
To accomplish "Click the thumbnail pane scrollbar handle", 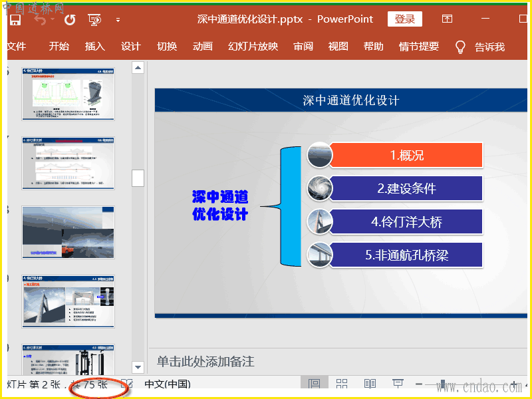I will (x=138, y=178).
